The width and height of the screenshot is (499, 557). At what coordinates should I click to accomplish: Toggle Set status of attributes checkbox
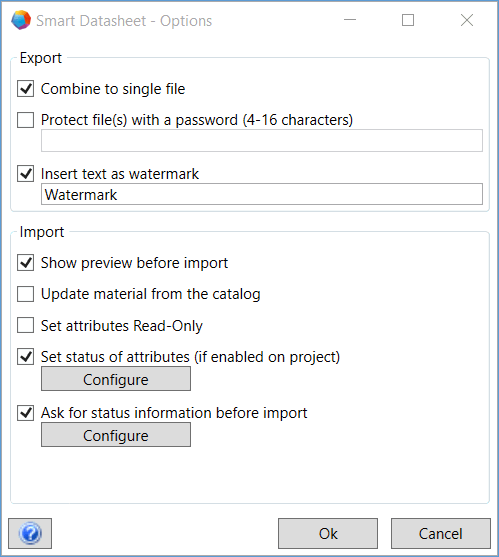pyautogui.click(x=26, y=357)
